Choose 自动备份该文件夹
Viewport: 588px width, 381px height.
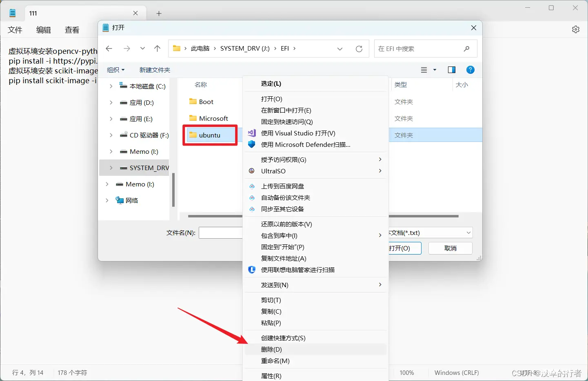[x=316, y=198]
